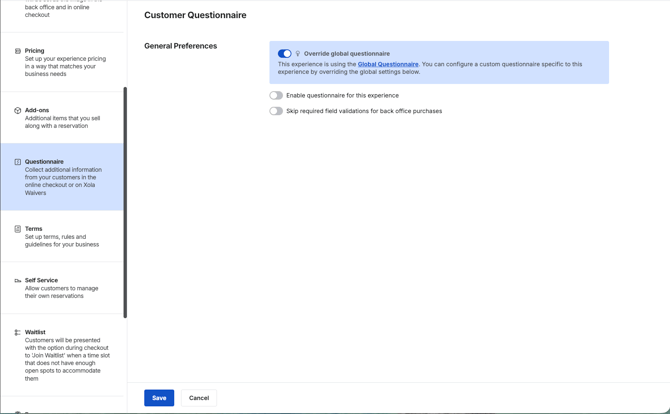Viewport: 670px width, 414px height.
Task: Click the Add-ons description text
Action: click(62, 122)
